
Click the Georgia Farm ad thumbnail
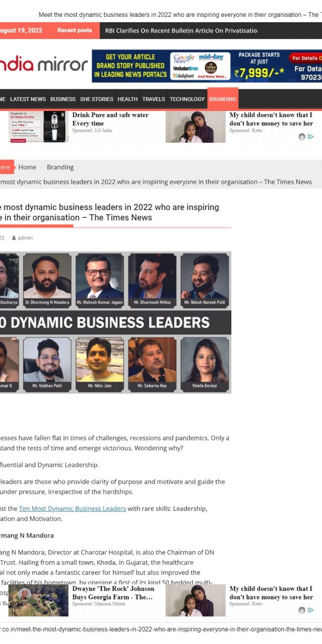[x=38, y=600]
